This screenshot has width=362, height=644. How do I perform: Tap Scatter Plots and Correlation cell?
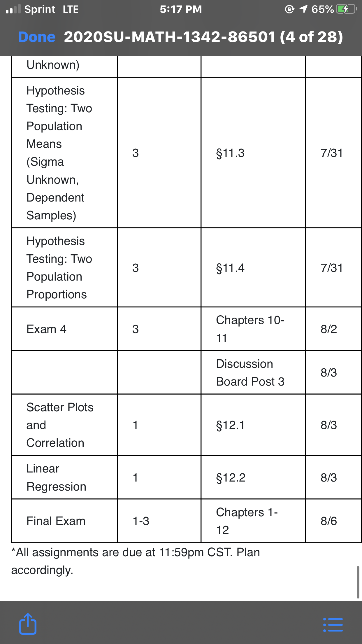[64, 425]
